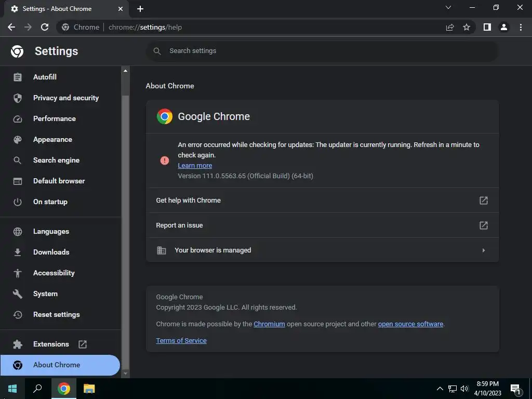Click the Appearance palette icon

pos(17,140)
